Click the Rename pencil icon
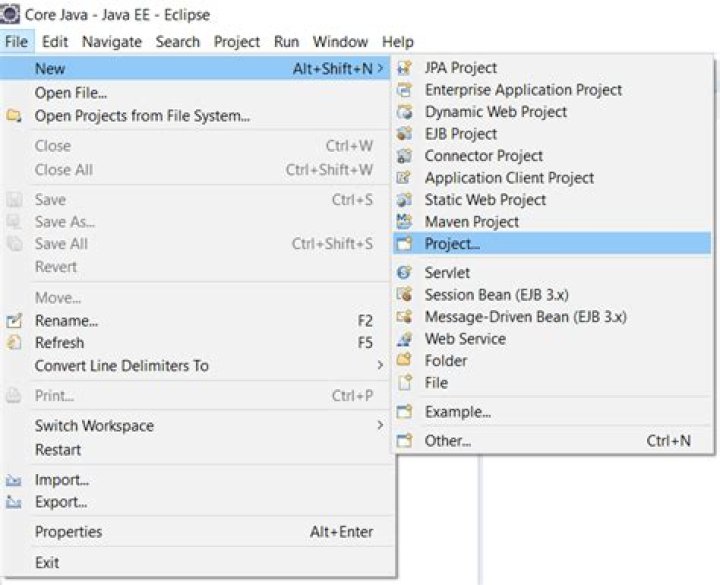The image size is (720, 585). [x=14, y=321]
